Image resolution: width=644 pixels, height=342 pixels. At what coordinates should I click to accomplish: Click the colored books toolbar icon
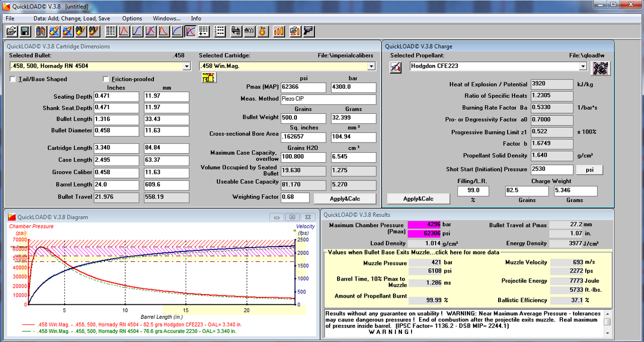(x=41, y=31)
